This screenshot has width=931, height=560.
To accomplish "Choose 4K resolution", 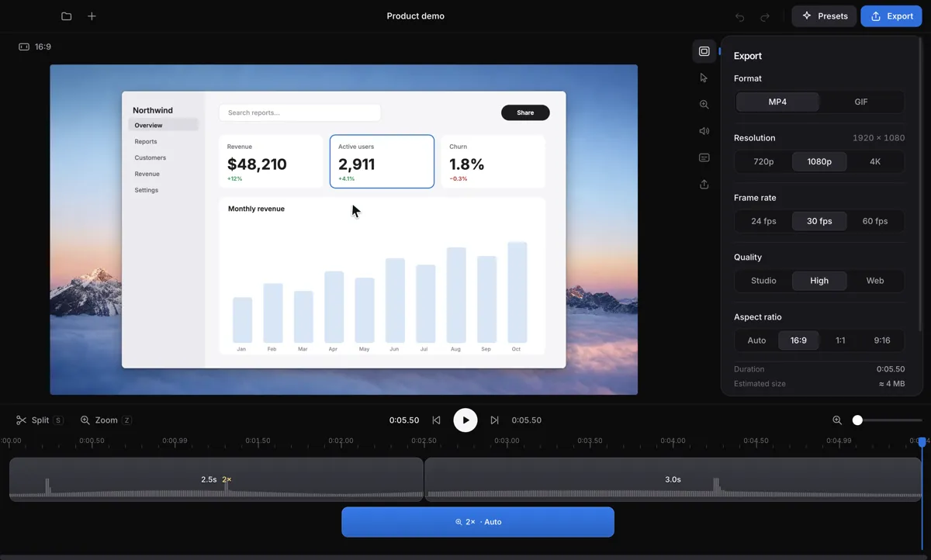I will [x=875, y=161].
